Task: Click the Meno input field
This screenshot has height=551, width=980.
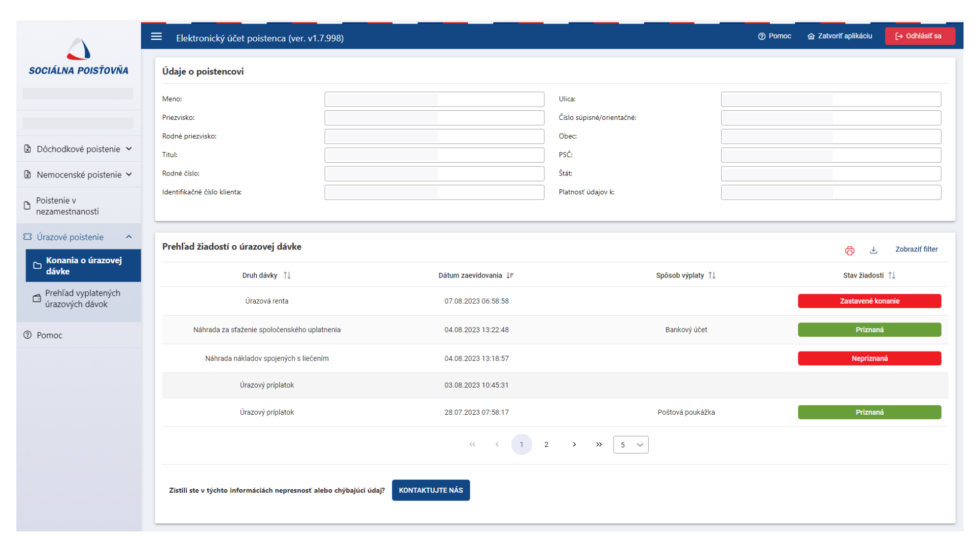Action: pos(434,99)
